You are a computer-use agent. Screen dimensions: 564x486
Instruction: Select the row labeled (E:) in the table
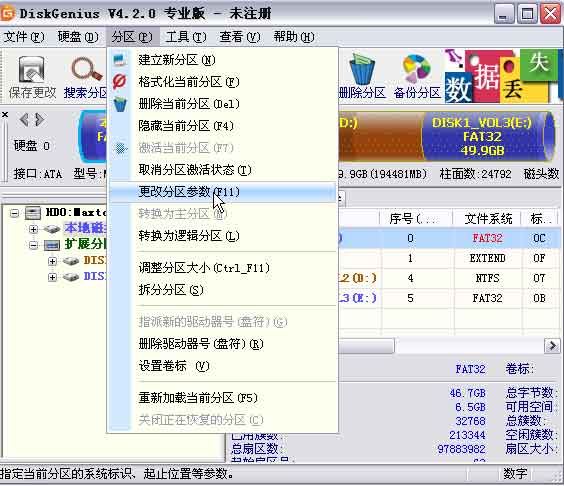[450, 298]
